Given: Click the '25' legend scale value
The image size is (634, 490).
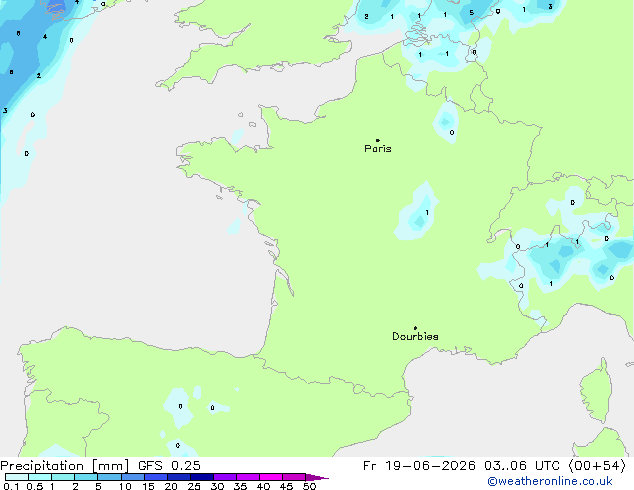Looking at the screenshot, I should tap(194, 486).
